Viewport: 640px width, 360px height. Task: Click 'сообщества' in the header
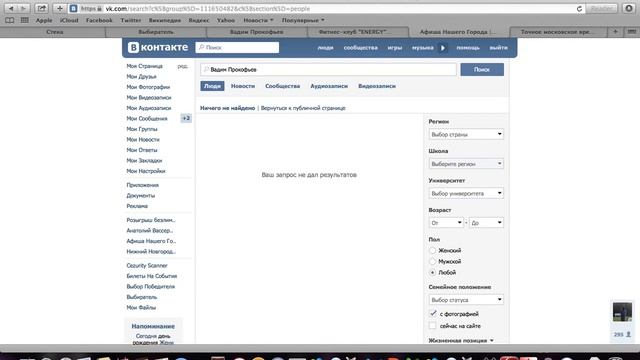tap(360, 48)
